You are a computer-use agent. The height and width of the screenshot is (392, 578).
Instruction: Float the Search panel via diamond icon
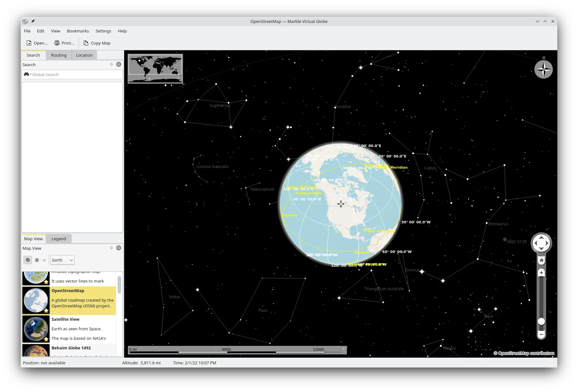coord(111,64)
